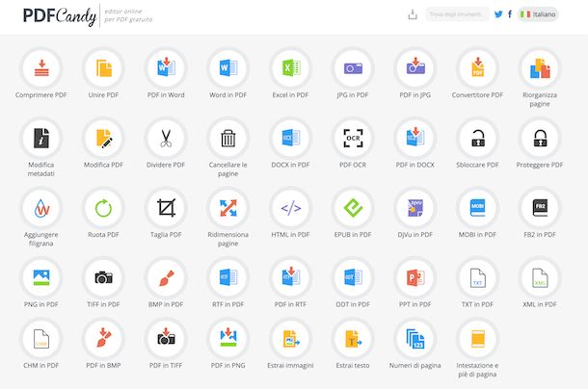The width and height of the screenshot is (588, 389).
Task: Click the "Convertitore PDF" text label
Action: [477, 95]
